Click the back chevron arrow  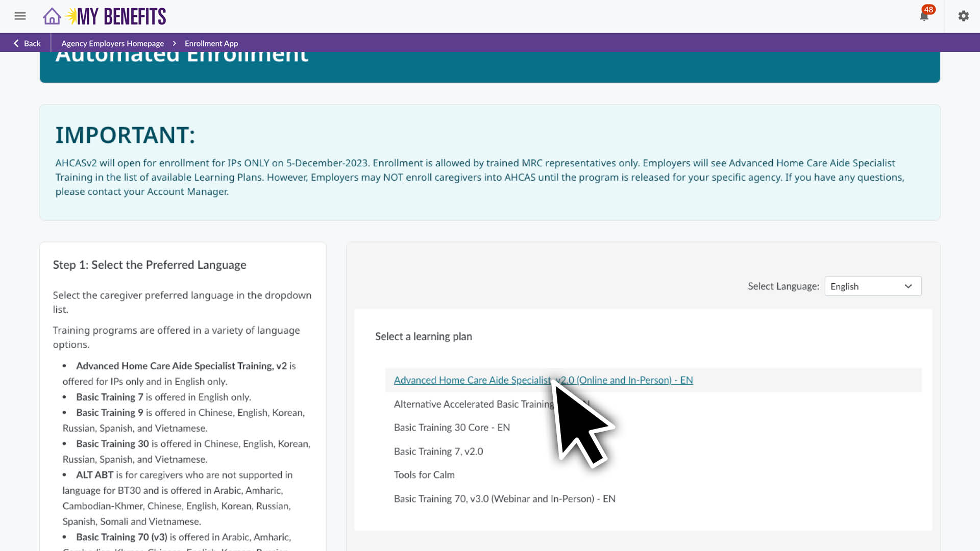[x=16, y=43]
